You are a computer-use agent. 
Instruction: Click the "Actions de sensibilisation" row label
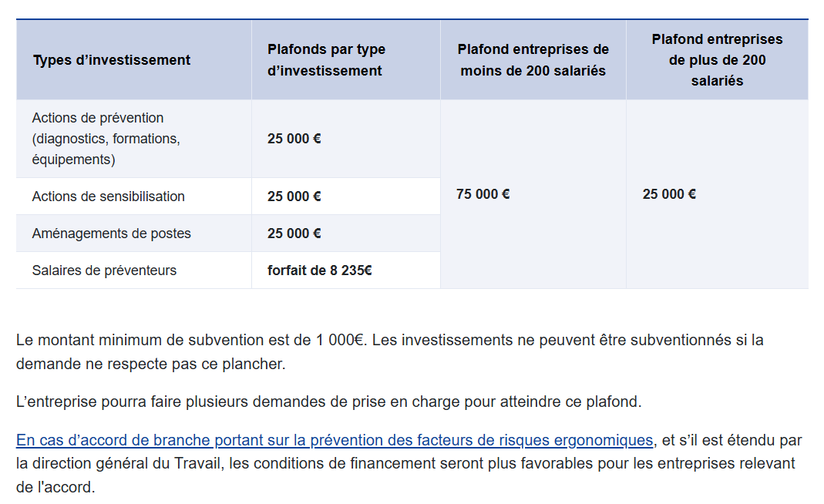point(109,197)
